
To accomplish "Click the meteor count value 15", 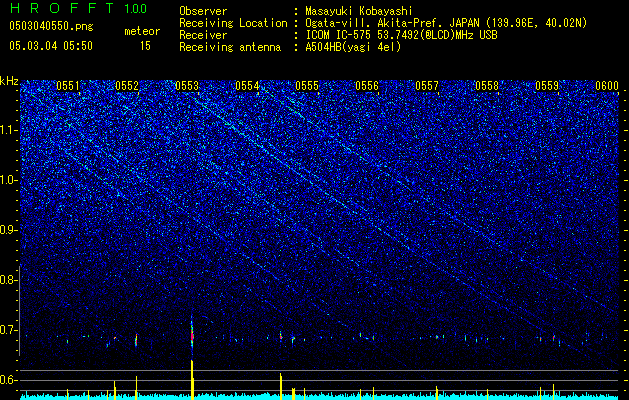I will (145, 46).
